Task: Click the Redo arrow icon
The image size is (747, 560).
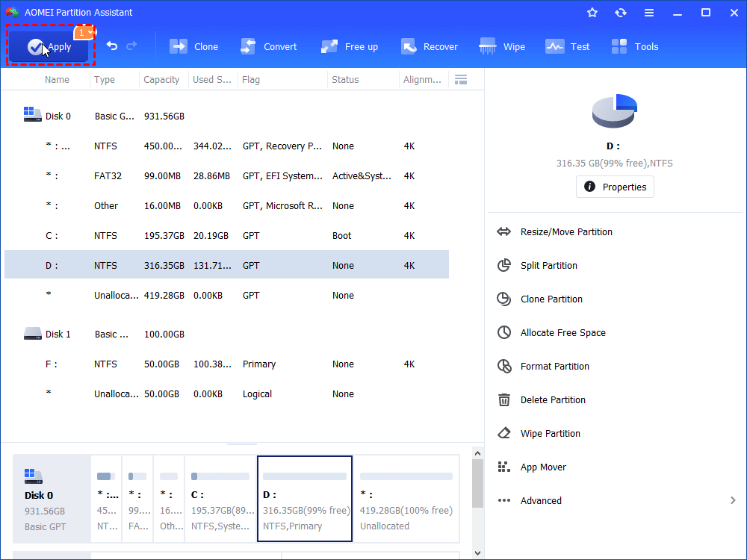Action: tap(132, 46)
